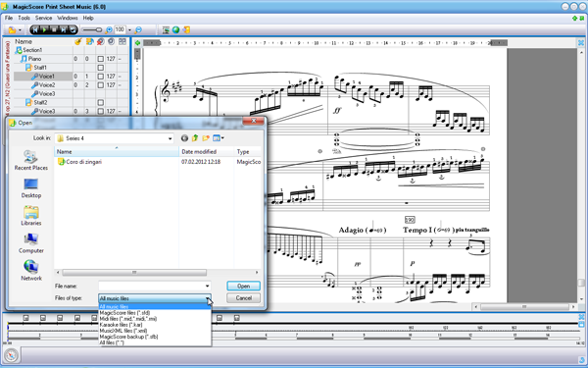Click the volume knob column header icon
The width and height of the screenshot is (588, 368).
coord(111,41)
